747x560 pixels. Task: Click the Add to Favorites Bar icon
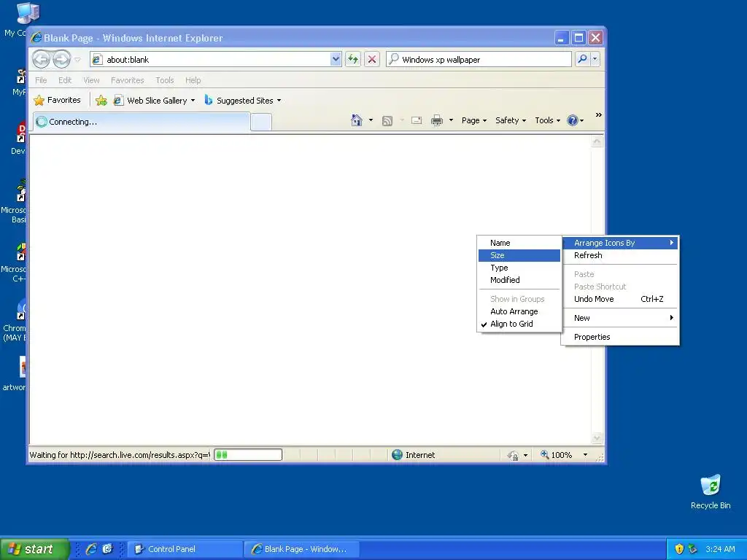point(101,101)
